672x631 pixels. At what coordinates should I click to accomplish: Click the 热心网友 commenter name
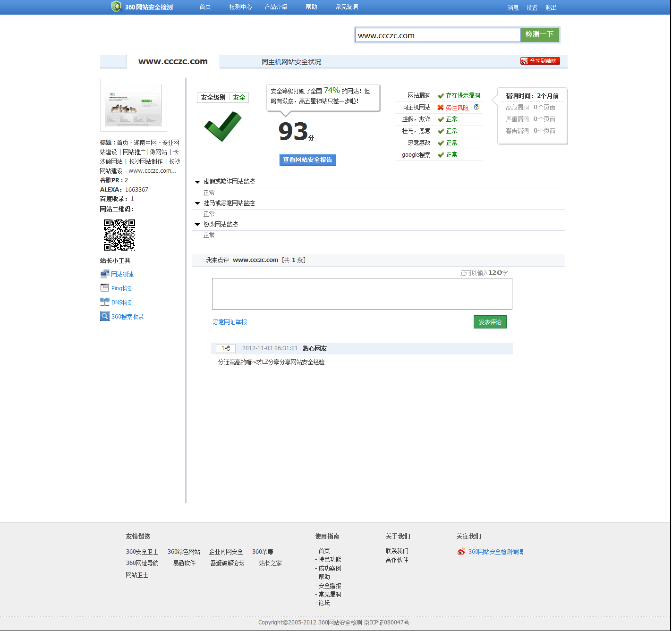click(315, 348)
